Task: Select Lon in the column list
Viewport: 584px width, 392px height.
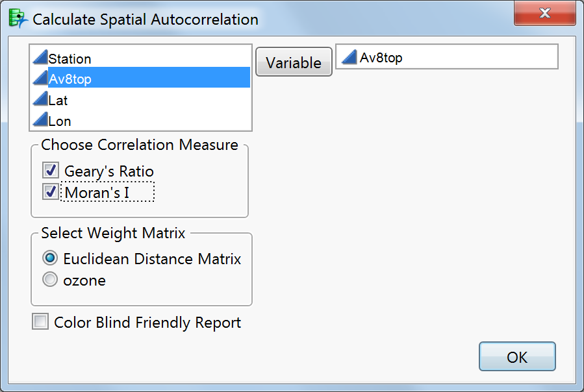Action: point(60,120)
